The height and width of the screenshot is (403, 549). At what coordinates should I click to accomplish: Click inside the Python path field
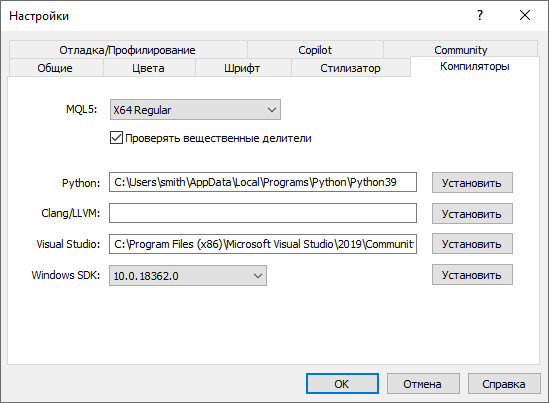263,182
